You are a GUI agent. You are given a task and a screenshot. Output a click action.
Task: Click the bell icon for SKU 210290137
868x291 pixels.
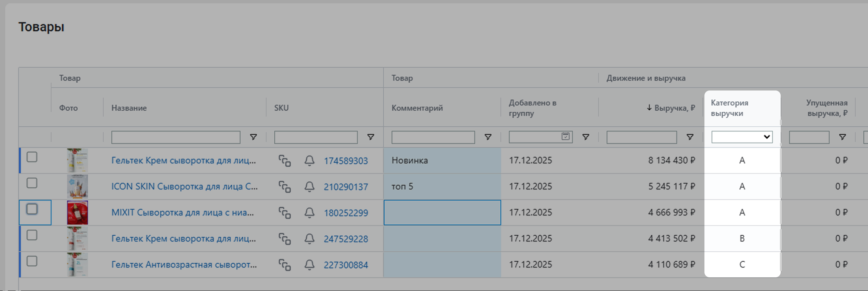[x=309, y=187]
